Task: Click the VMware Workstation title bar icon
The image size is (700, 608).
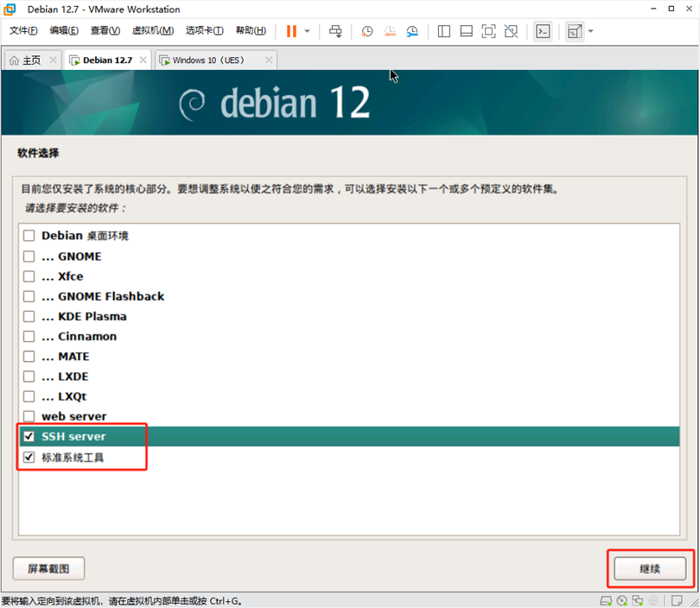Action: pos(10,9)
